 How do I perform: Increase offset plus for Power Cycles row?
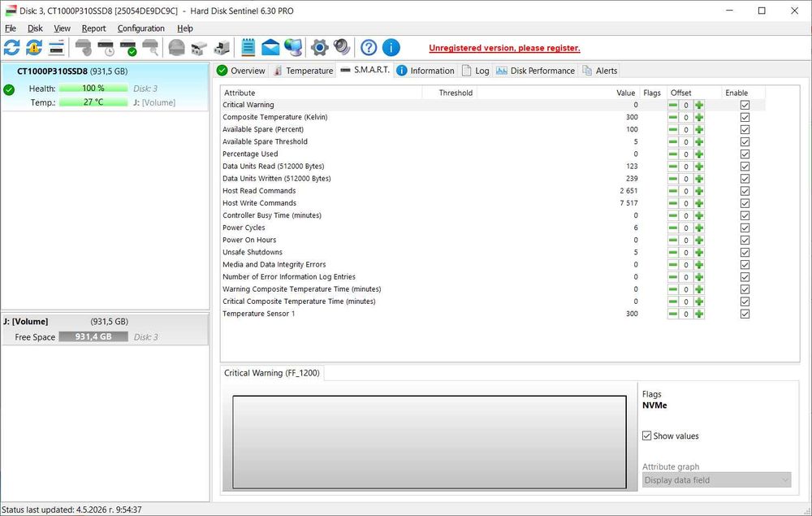[699, 228]
